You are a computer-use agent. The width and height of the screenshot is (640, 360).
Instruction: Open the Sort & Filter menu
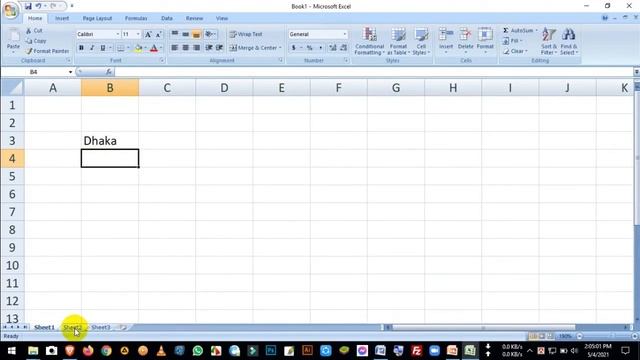[549, 41]
